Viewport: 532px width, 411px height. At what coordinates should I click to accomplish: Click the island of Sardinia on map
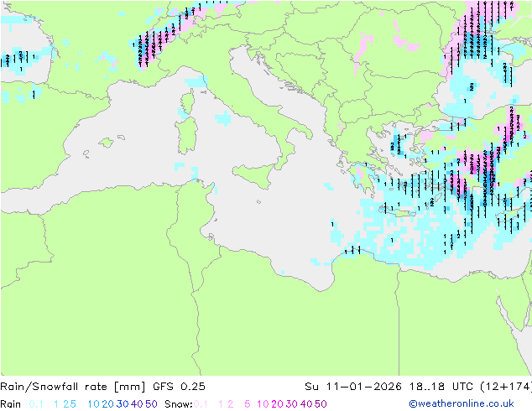[x=186, y=135]
